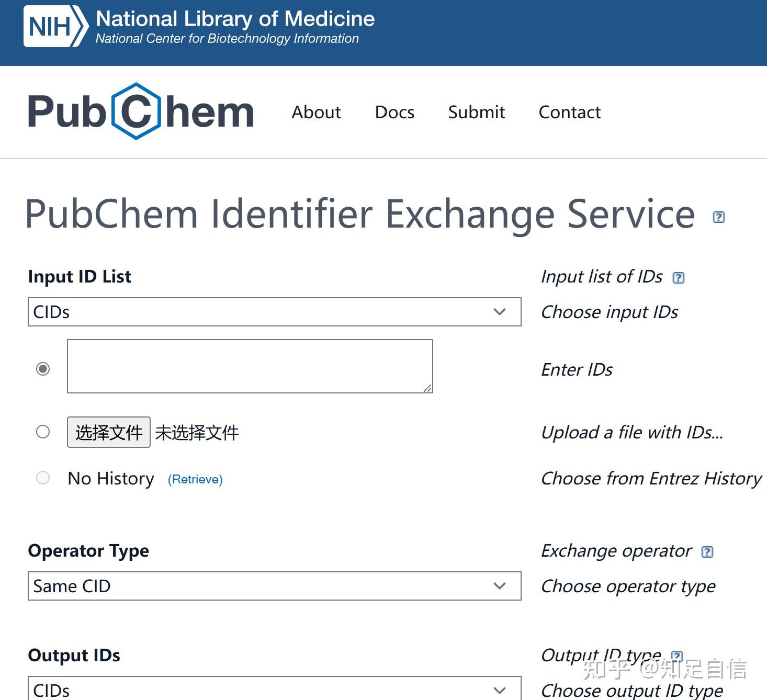
Task: Expand the Input ID List CIDs dropdown
Action: tap(274, 312)
